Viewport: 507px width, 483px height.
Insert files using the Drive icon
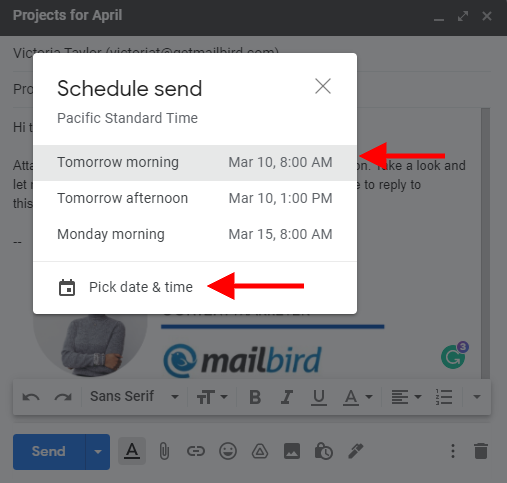pyautogui.click(x=260, y=451)
